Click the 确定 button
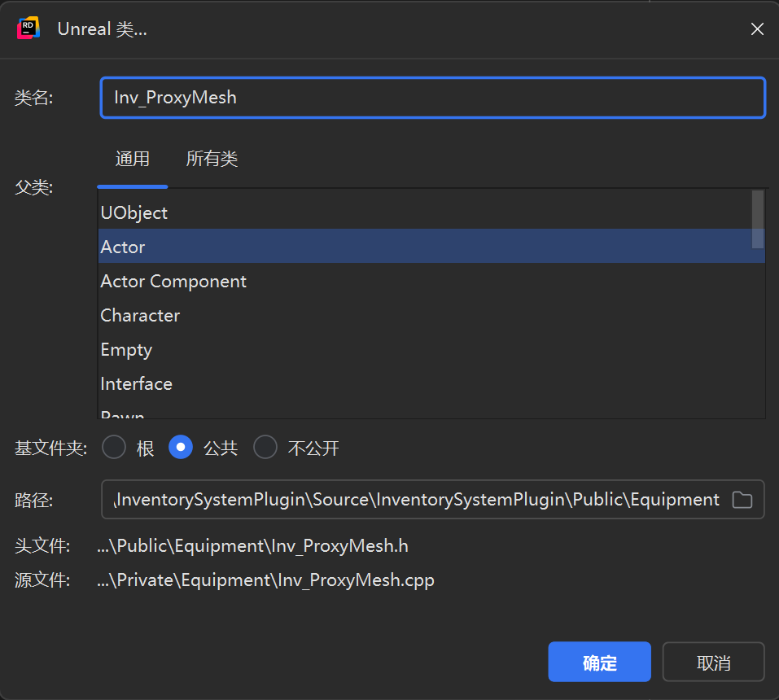 tap(599, 663)
